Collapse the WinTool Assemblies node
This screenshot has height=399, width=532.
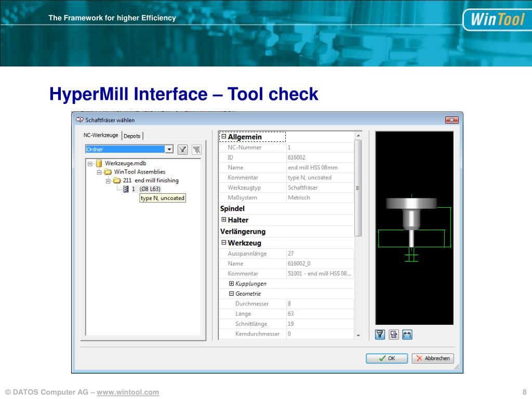point(99,172)
